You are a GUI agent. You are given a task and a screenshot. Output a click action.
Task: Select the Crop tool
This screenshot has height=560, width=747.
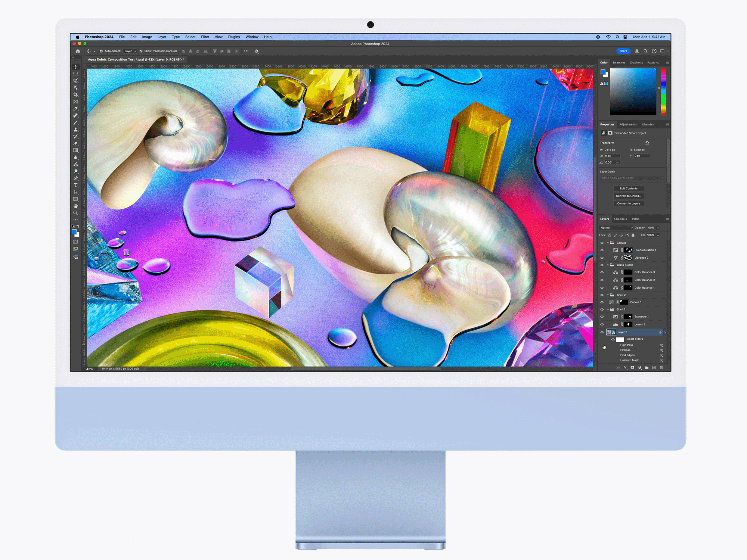(75, 94)
